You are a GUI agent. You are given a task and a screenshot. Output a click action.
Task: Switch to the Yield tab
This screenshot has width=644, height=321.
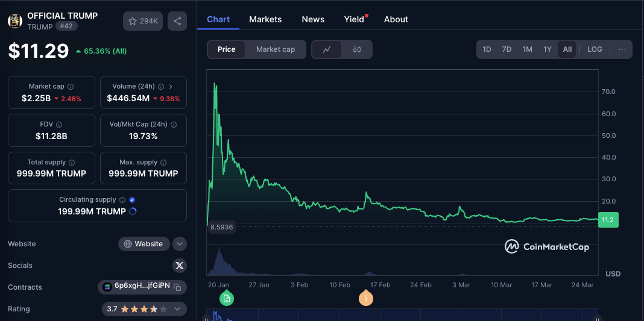click(x=354, y=19)
